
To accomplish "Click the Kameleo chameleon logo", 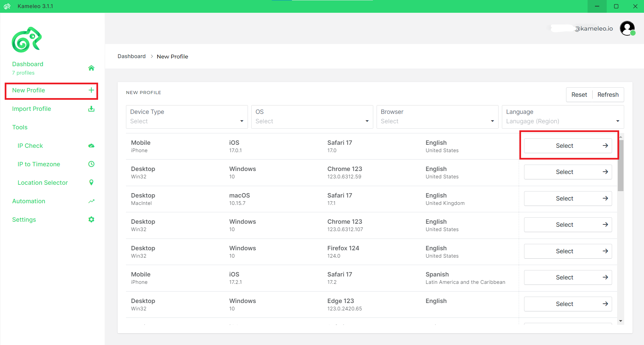I will 27,40.
